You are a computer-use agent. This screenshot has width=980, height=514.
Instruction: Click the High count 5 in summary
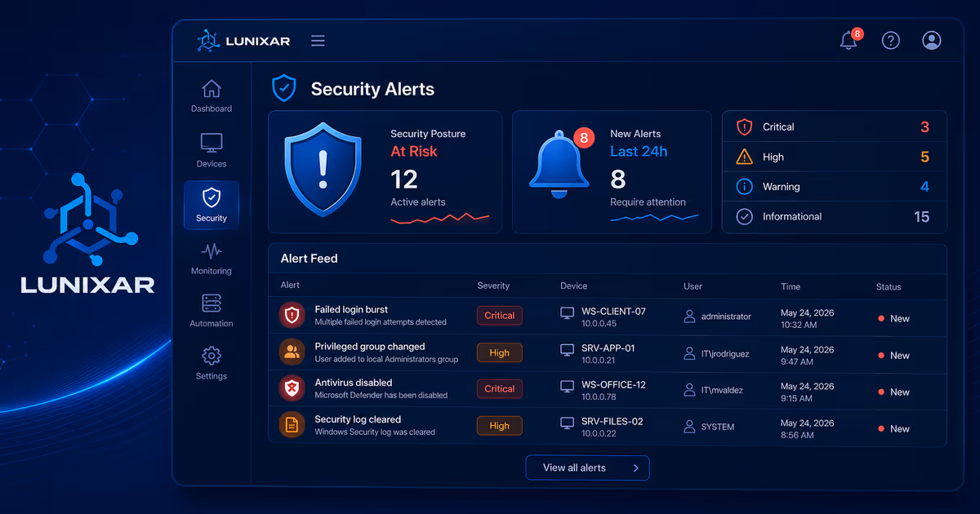coord(924,157)
